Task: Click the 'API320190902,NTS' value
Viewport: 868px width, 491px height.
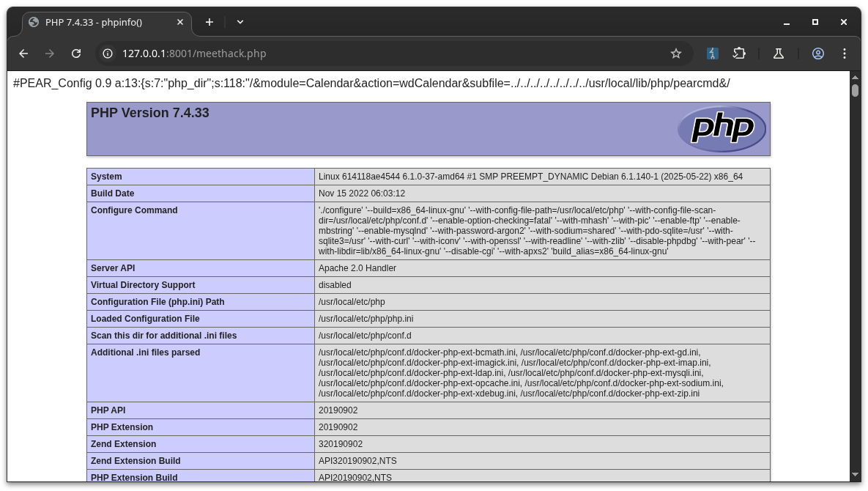Action: [357, 461]
